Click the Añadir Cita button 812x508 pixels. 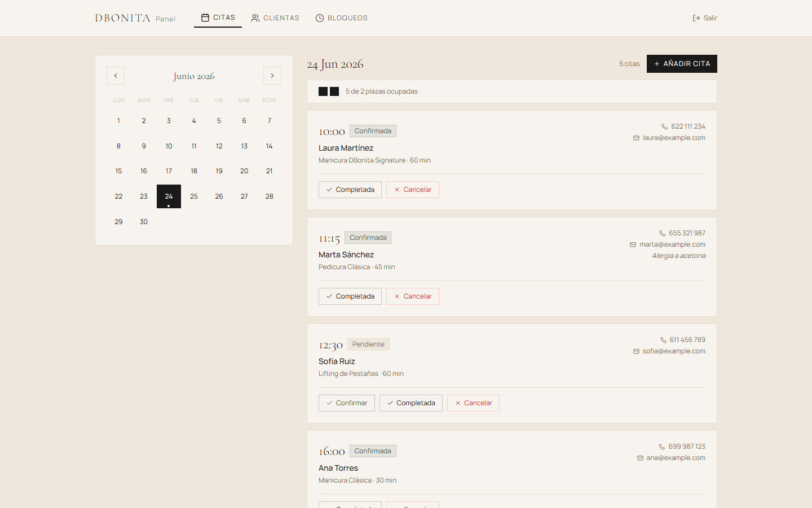[x=682, y=64]
